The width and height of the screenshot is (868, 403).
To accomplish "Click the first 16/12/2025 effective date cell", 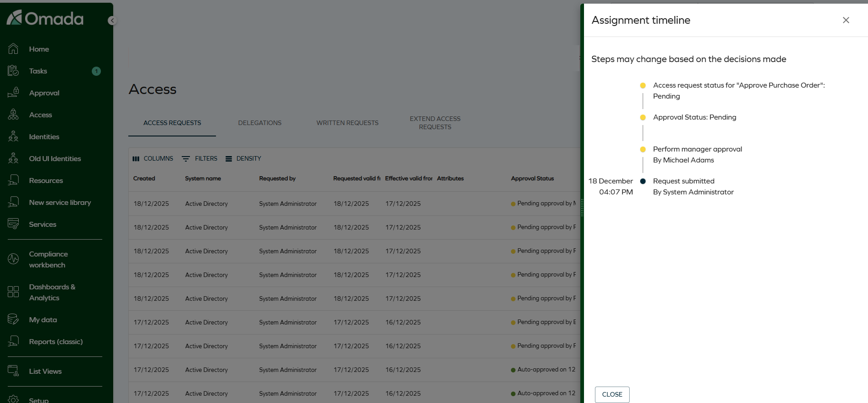I will coord(403,322).
